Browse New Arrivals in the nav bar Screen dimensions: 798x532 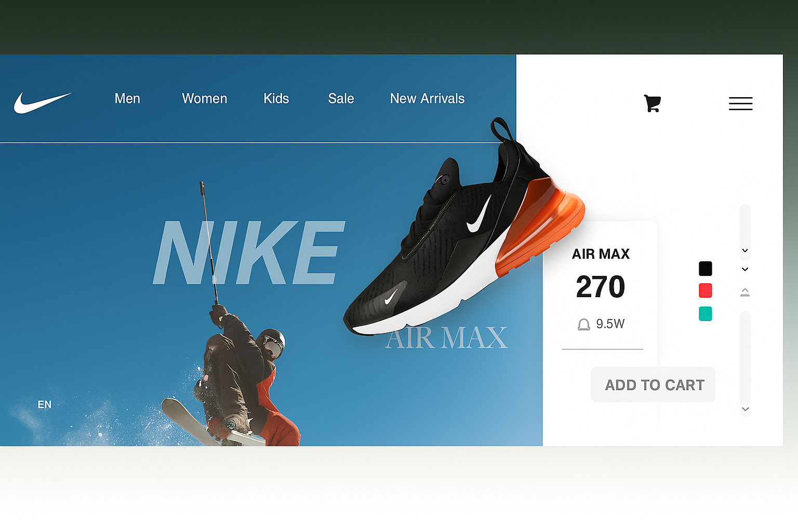(x=427, y=99)
